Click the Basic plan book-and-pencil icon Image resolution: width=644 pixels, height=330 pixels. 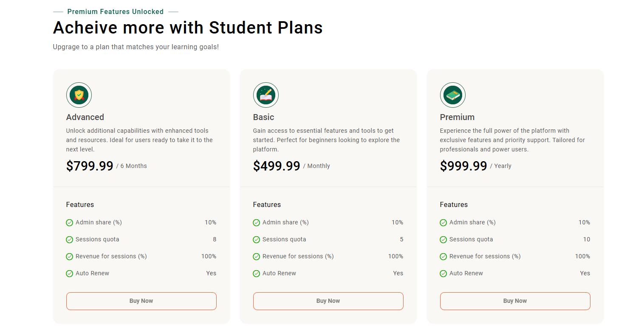(266, 95)
